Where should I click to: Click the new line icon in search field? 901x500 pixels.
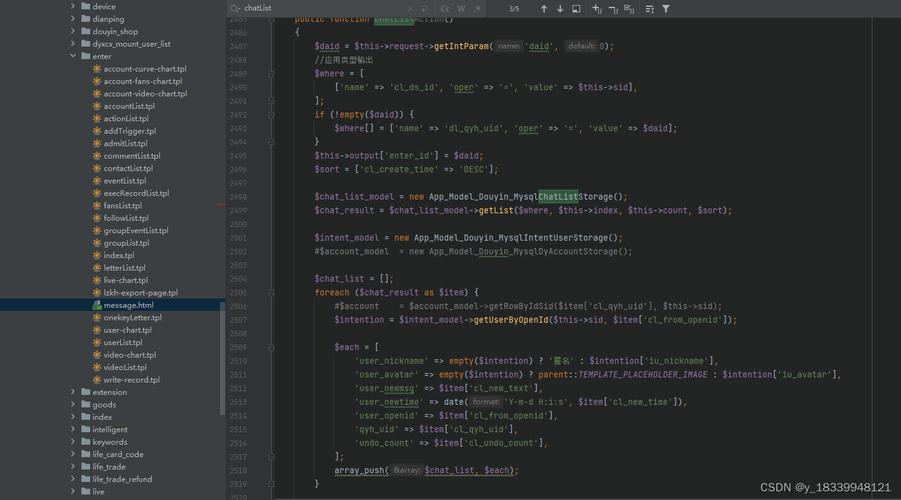(x=424, y=9)
